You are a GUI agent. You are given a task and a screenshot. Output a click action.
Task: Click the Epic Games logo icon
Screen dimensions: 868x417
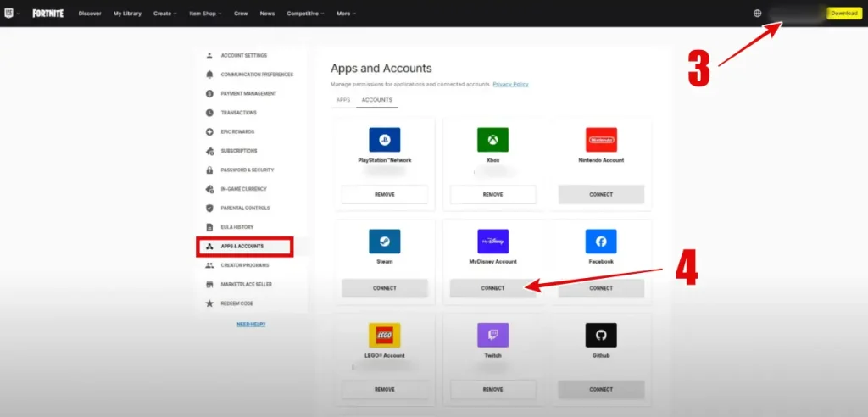coord(8,14)
